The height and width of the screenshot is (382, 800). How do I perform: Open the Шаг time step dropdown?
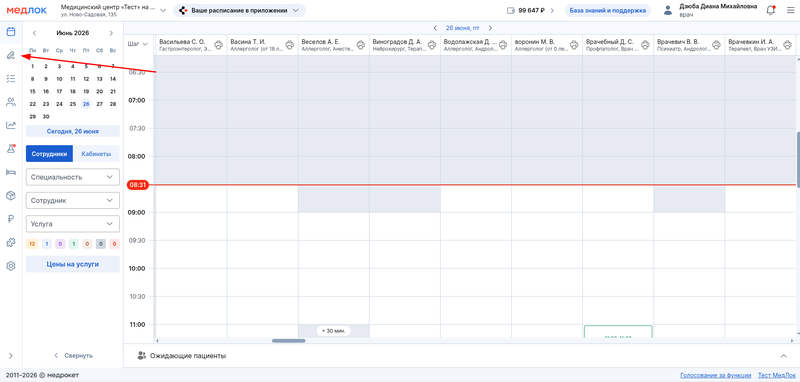point(138,44)
